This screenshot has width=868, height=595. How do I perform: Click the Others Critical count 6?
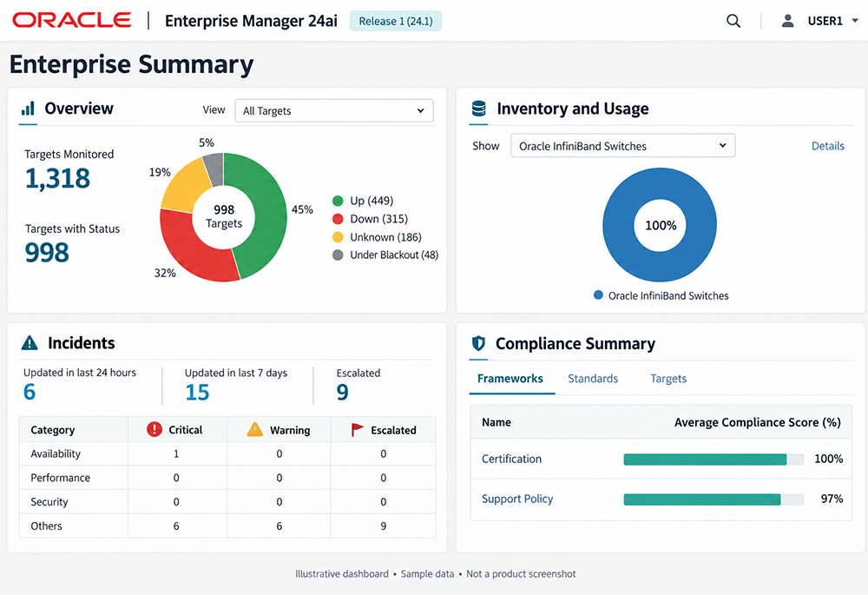176,526
